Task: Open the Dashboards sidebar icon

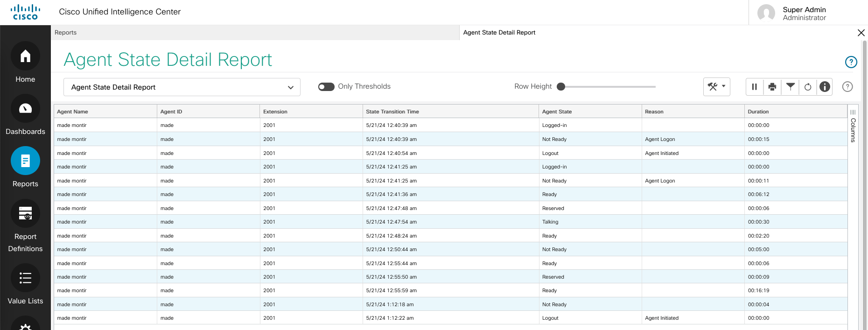Action: [25, 109]
